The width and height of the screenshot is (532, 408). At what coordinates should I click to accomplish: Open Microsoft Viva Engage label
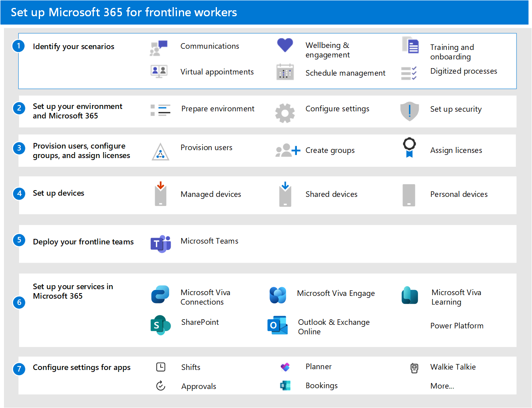point(336,293)
